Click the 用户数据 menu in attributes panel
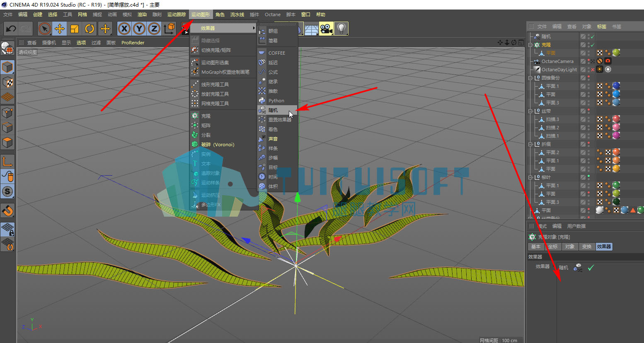644x343 pixels. pyautogui.click(x=576, y=226)
